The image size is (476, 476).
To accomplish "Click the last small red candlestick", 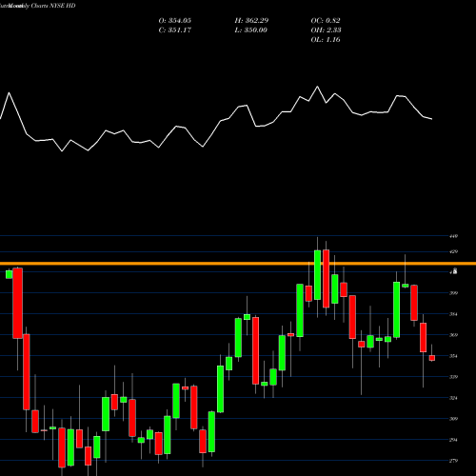I will (x=432, y=358).
